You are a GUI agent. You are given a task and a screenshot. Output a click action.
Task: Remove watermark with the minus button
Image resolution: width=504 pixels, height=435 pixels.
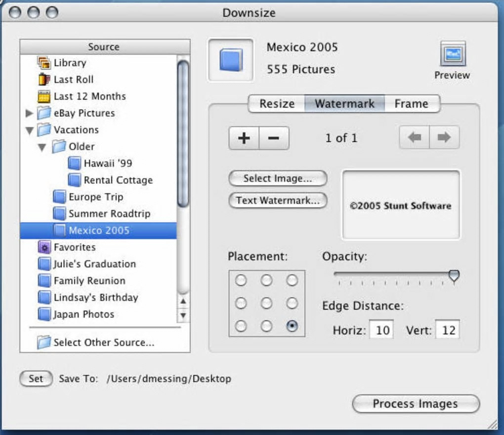pos(274,138)
